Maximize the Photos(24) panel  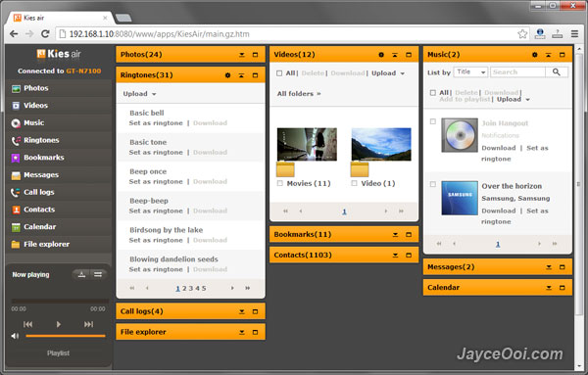click(x=256, y=55)
